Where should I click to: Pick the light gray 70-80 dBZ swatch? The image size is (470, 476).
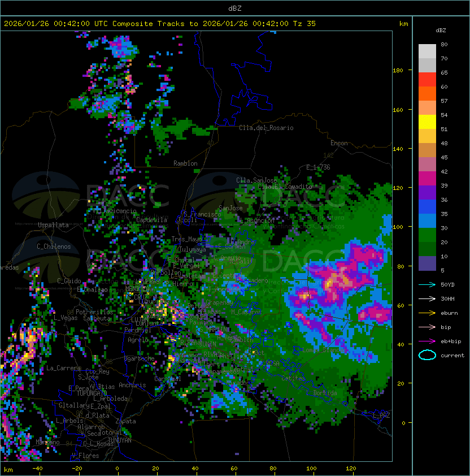(x=427, y=51)
